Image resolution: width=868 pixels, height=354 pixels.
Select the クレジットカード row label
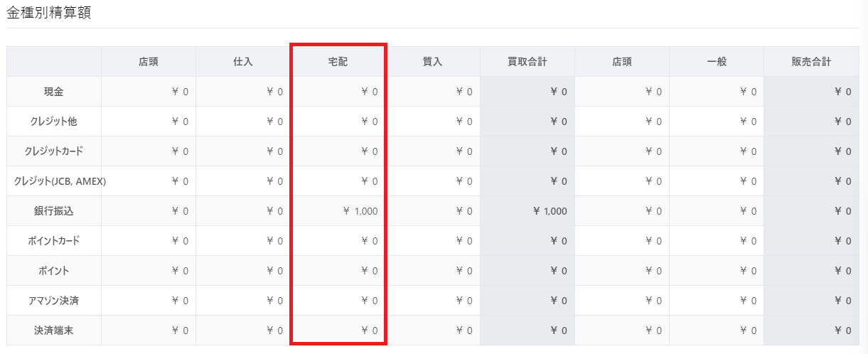point(54,151)
